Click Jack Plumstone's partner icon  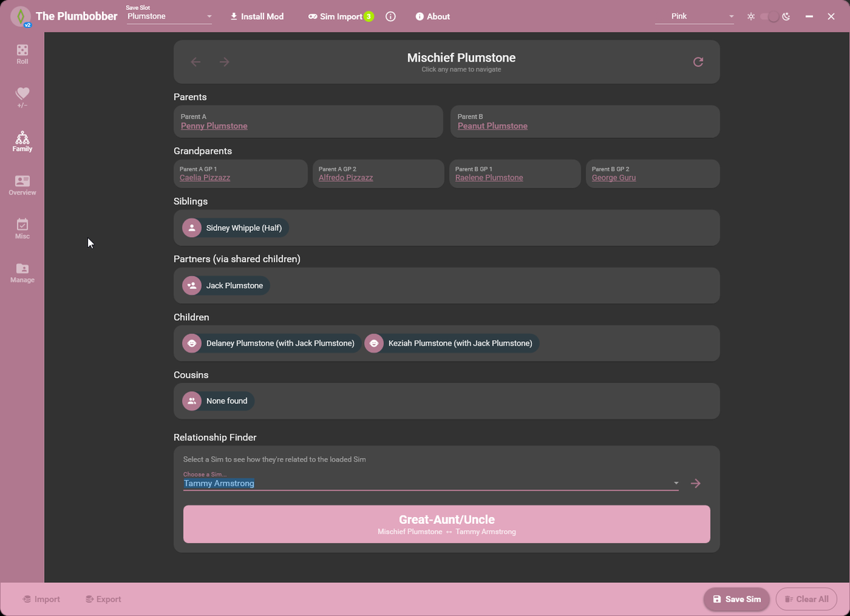tap(191, 286)
